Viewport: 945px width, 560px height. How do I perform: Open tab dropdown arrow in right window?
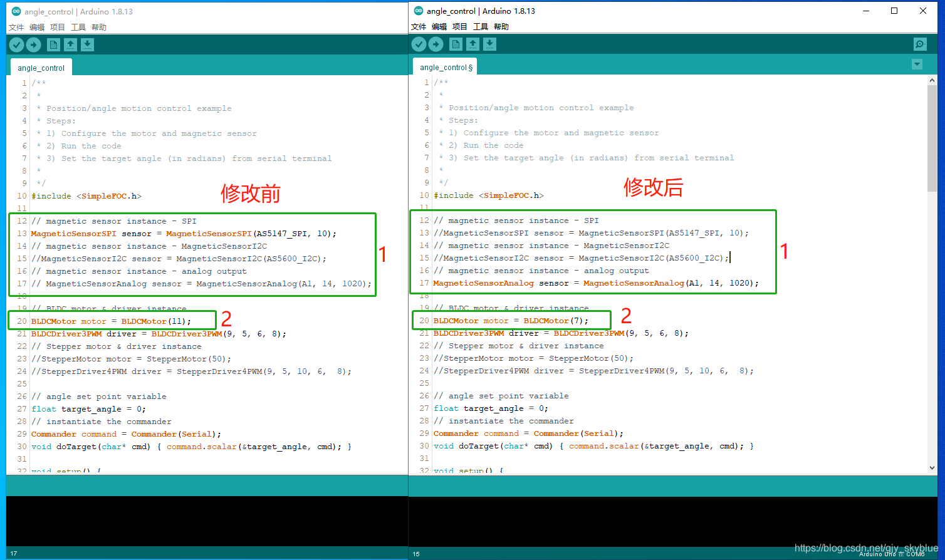point(917,64)
